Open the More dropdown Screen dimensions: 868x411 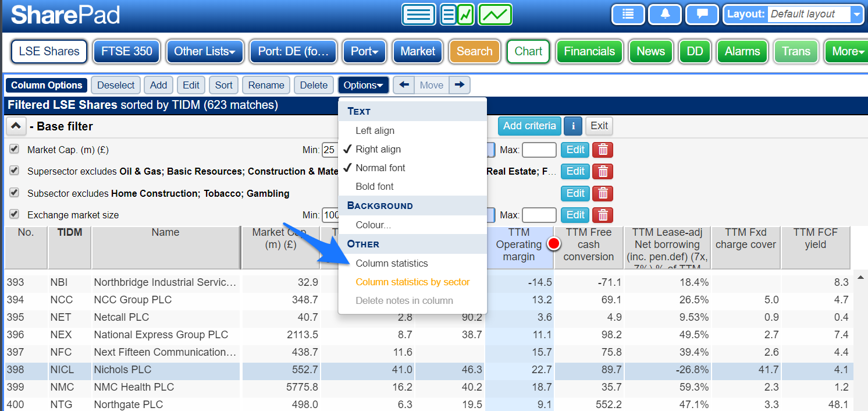pos(847,51)
